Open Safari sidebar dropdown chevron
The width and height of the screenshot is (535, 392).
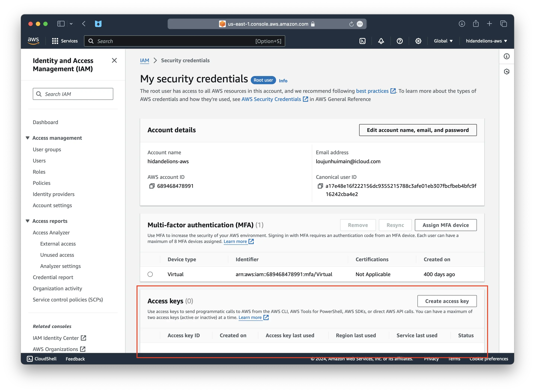71,24
